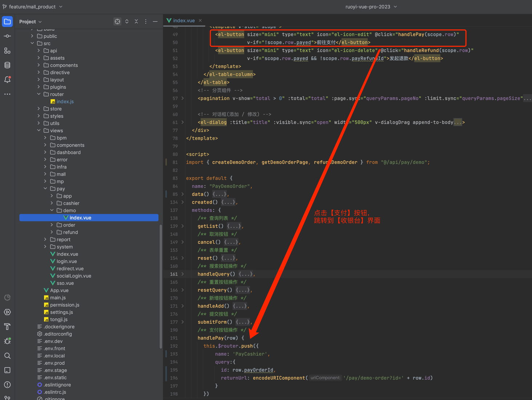Open the Terminal tool window icon
The width and height of the screenshot is (532, 400).
tap(7, 370)
